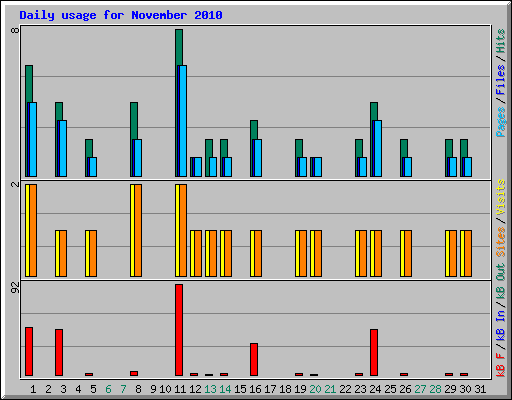Click day label "4" on the x-axis
The width and height of the screenshot is (512, 400).
pyautogui.click(x=78, y=389)
